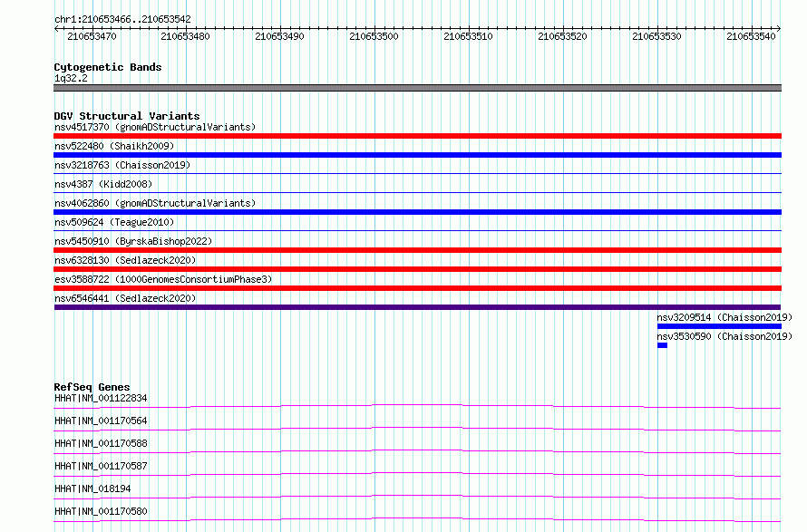This screenshot has height=532, width=807.
Task: Click the blue bar under nsv3209514
Action: coord(720,326)
